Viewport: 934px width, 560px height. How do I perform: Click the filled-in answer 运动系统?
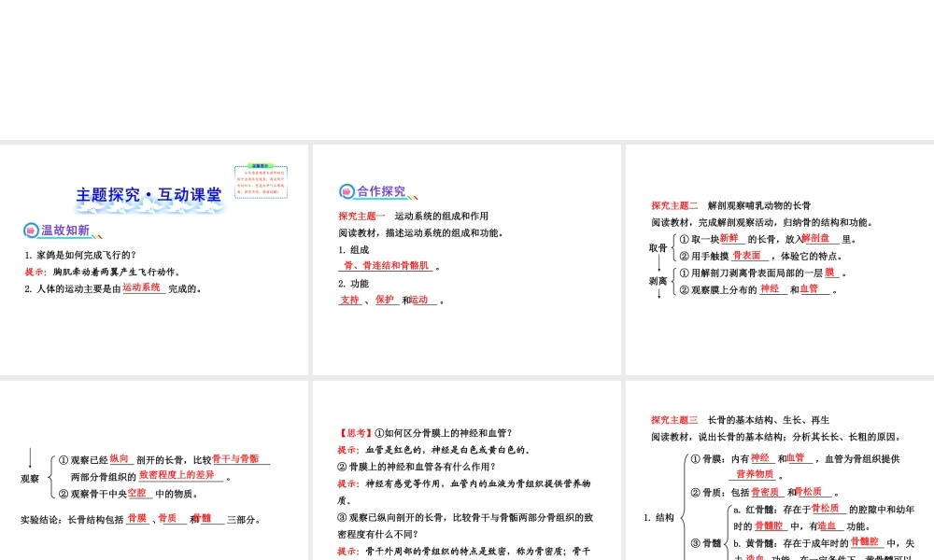[142, 288]
